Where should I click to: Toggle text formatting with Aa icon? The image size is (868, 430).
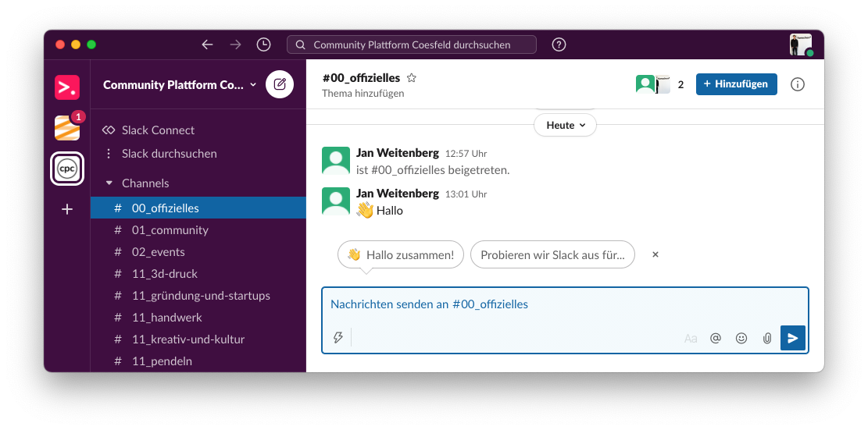(691, 338)
